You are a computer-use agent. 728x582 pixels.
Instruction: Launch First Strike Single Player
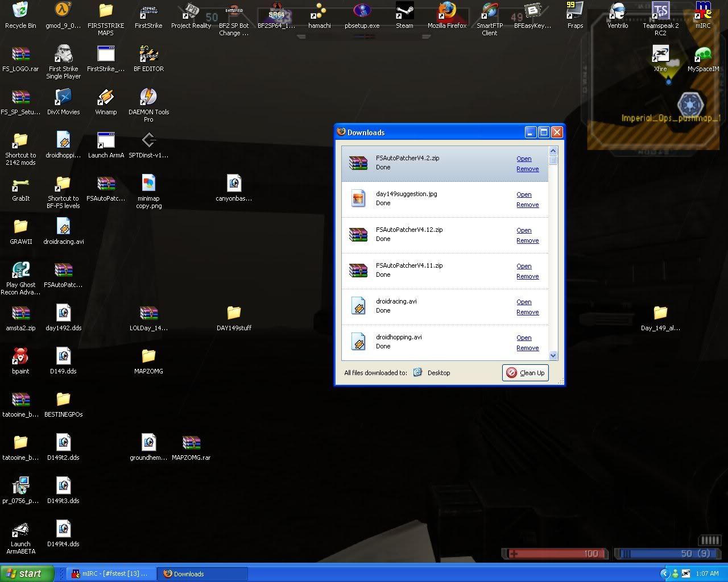coord(63,62)
